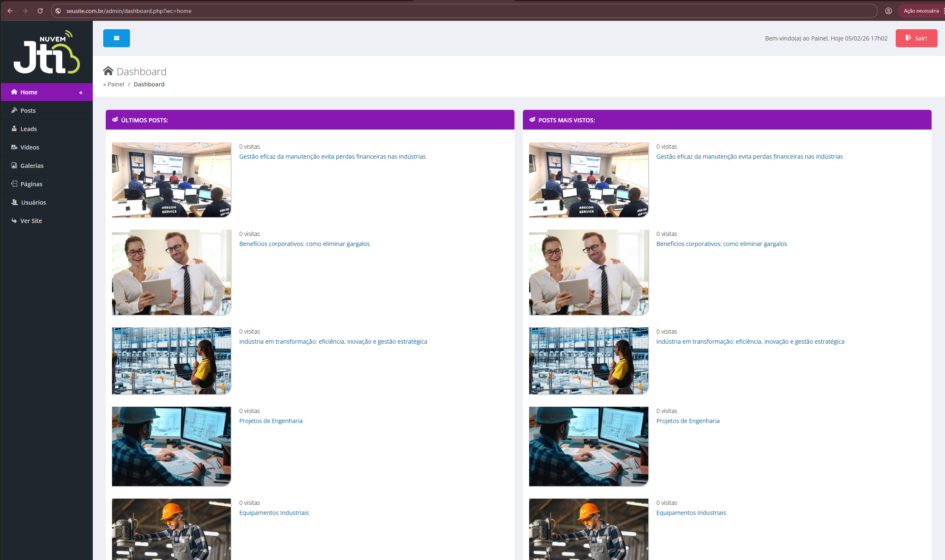Click the Leads person icon in sidebar
The width and height of the screenshot is (945, 560).
point(14,129)
